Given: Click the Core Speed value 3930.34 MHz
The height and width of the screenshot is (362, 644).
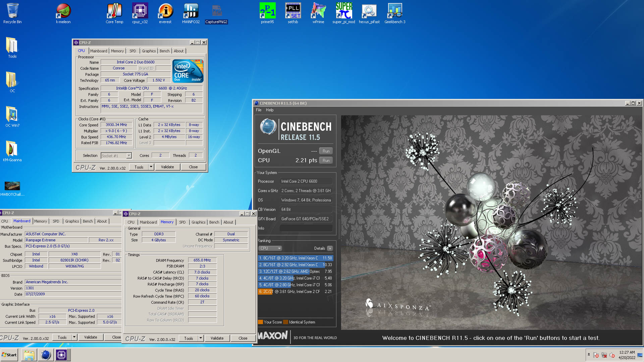Looking at the screenshot, I should tap(116, 125).
